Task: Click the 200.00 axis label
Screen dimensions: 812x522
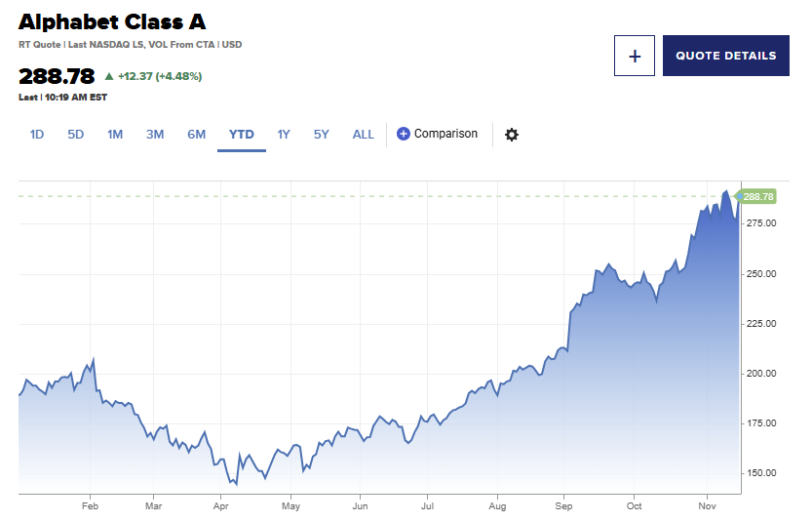Action: [x=760, y=374]
